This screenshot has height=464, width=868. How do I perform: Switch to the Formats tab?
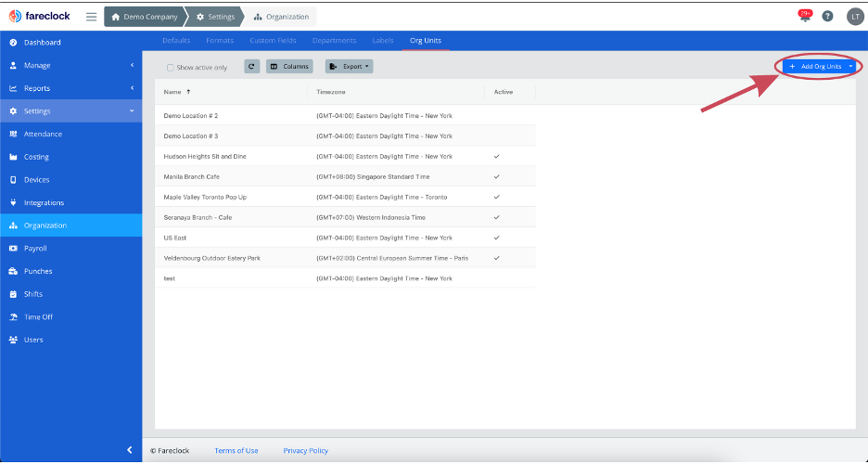click(220, 41)
